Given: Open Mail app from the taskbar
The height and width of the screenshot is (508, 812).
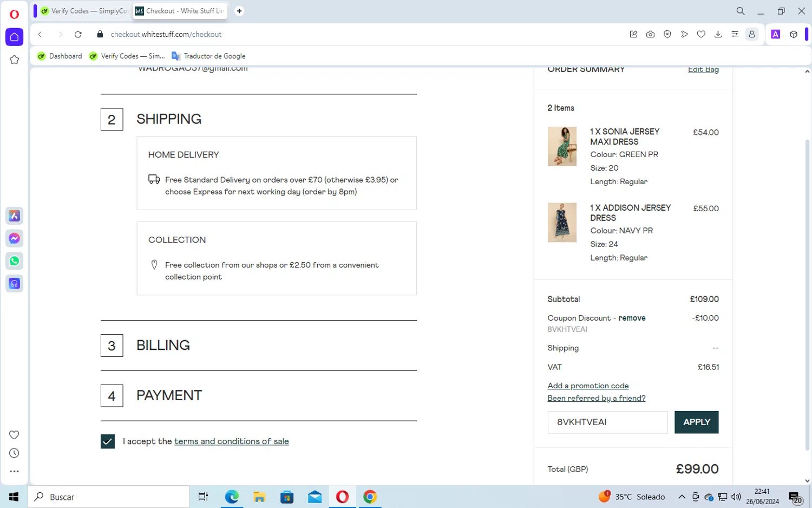Looking at the screenshot, I should point(315,497).
